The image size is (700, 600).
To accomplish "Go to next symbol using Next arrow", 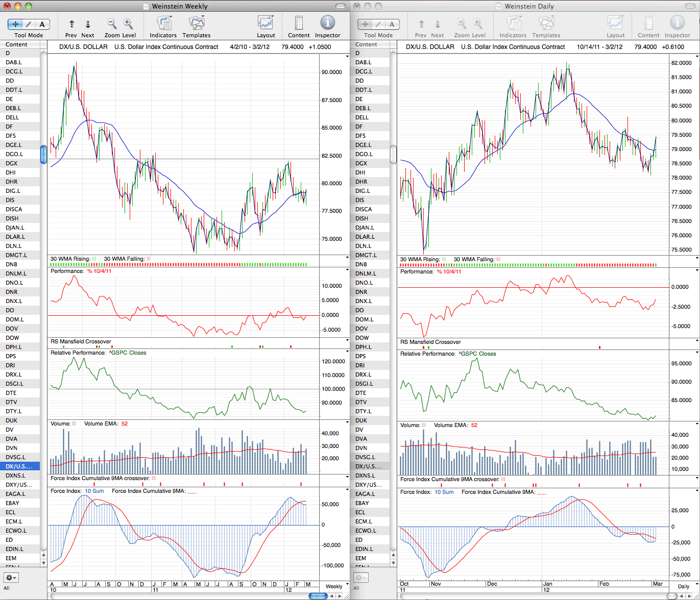I will [88, 24].
